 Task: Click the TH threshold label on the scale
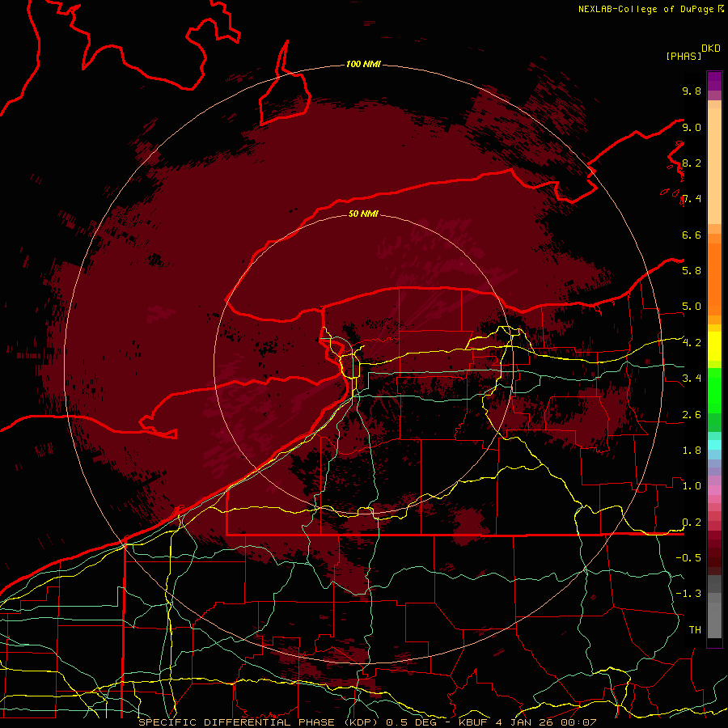pos(695,629)
